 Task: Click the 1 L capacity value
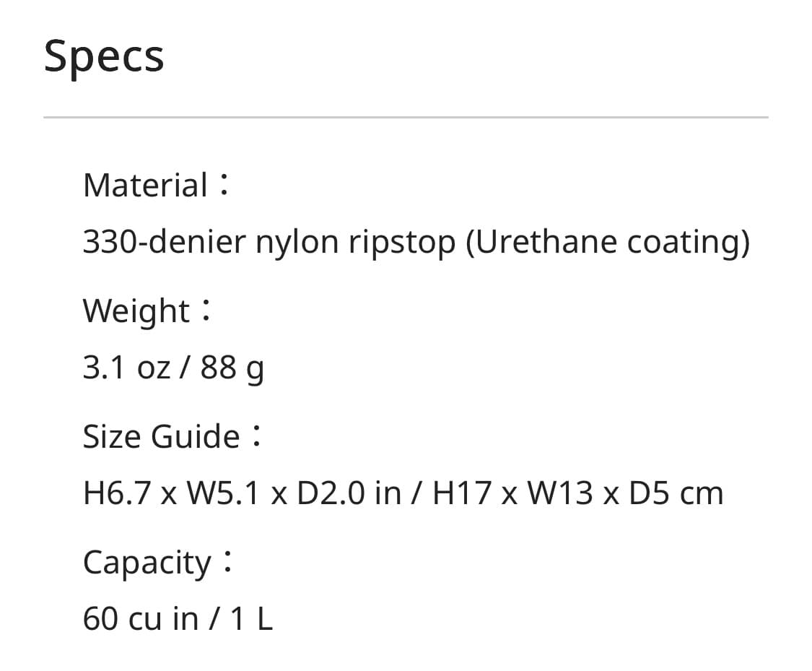pos(251,619)
